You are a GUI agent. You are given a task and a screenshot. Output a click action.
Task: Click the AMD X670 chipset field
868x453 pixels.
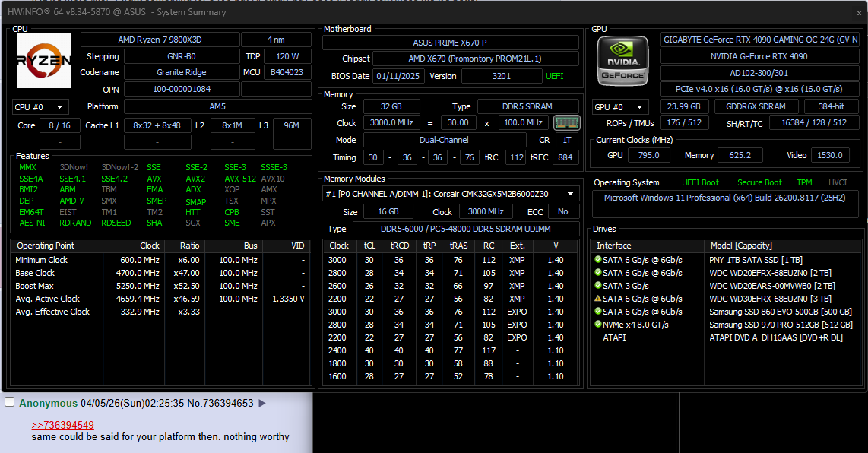coord(476,59)
